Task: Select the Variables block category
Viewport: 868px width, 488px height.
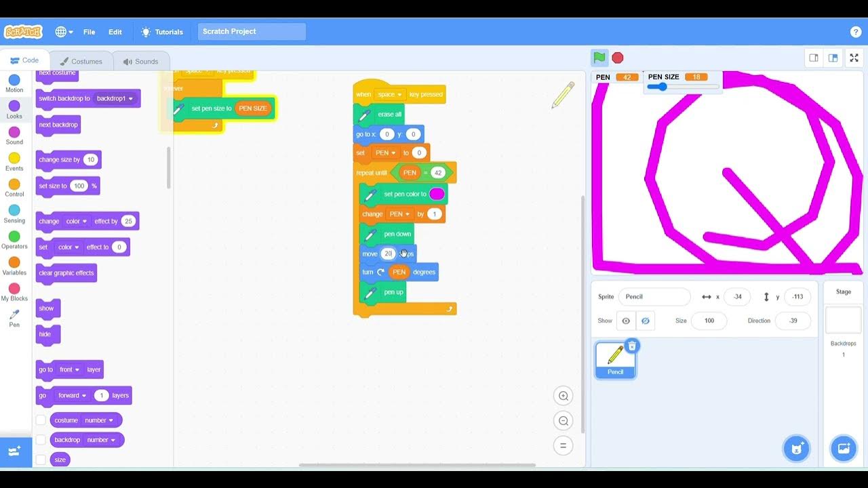Action: coord(14,266)
